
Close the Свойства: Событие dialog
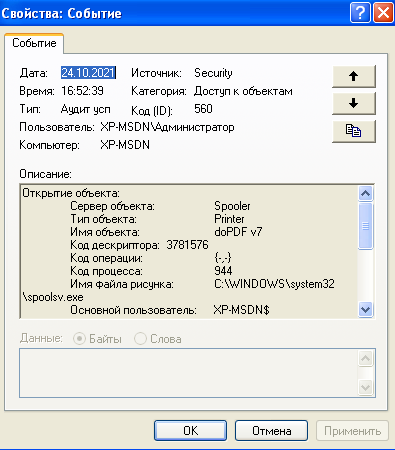[383, 13]
